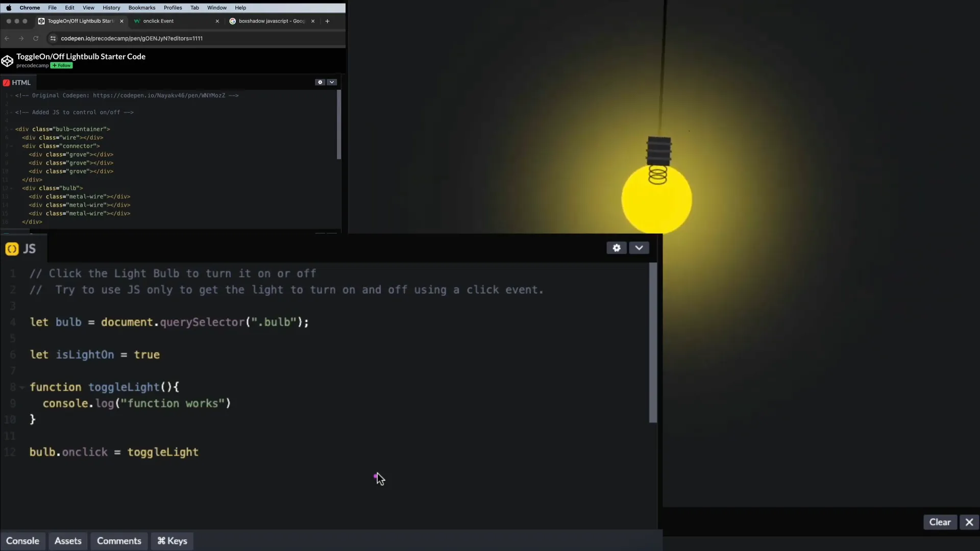
Task: Click the Comments tab at bottom
Action: pos(119,540)
